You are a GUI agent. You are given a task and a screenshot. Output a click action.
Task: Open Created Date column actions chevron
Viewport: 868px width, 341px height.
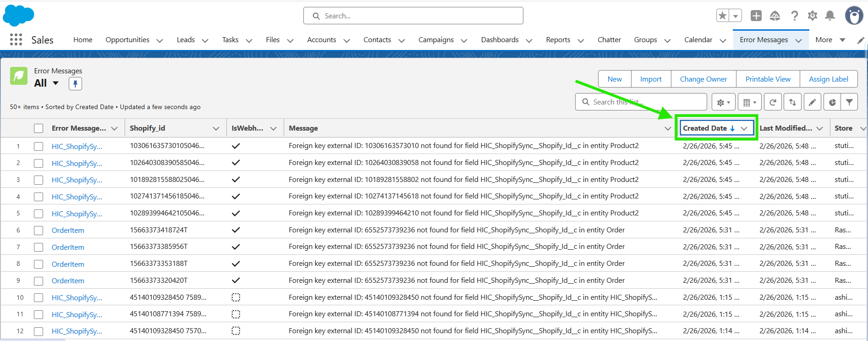[744, 128]
